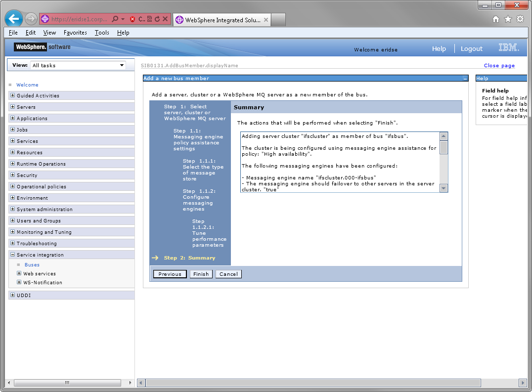The width and height of the screenshot is (532, 392).
Task: Open the Welcome link in the navigation
Action: pos(28,85)
